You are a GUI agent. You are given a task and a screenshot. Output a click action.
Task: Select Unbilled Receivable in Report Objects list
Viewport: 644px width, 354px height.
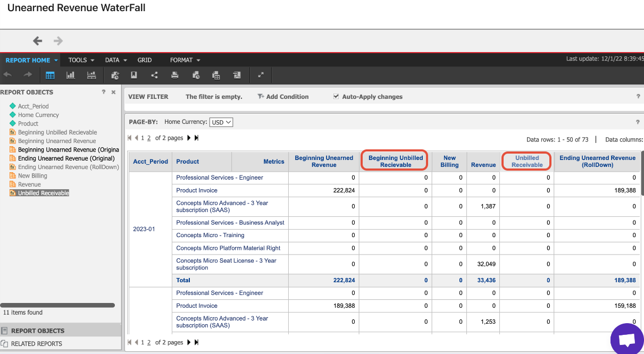point(44,193)
